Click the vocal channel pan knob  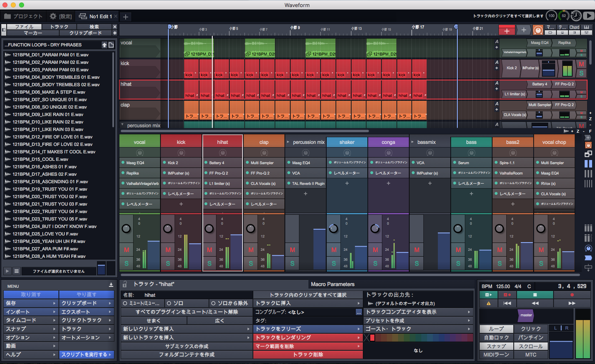126,228
